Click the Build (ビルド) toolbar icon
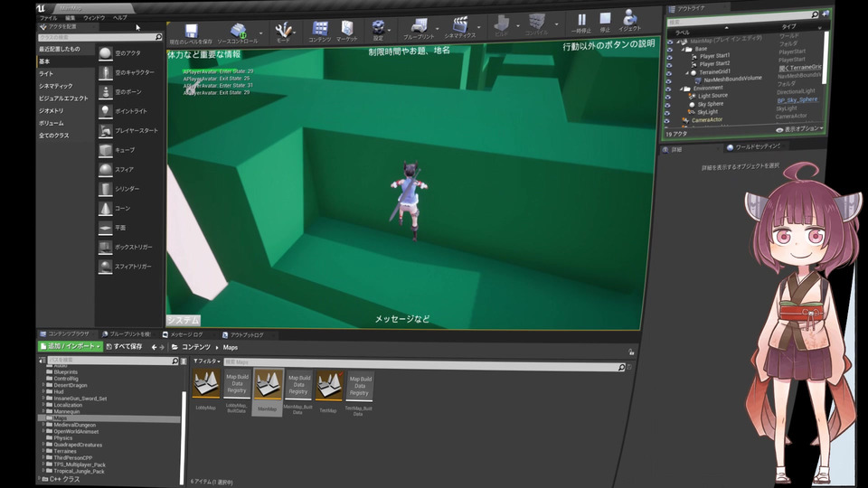This screenshot has width=868, height=488. point(502,23)
